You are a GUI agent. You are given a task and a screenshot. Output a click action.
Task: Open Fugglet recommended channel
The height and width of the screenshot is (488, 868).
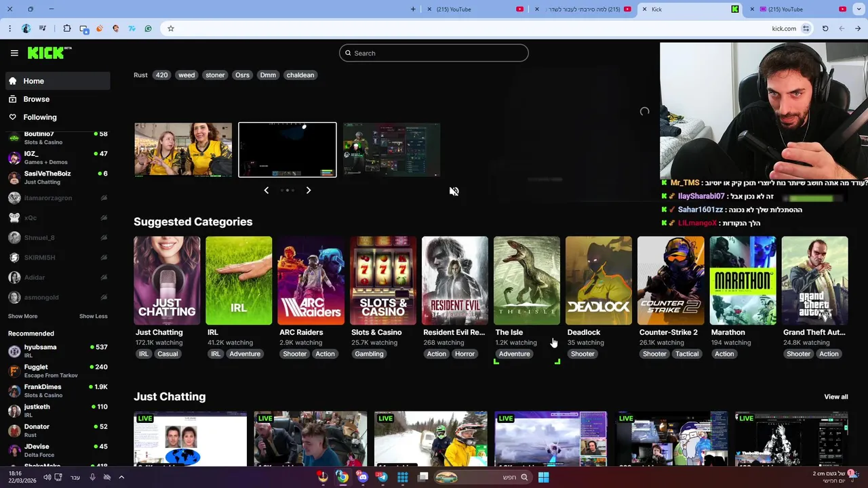[58, 371]
